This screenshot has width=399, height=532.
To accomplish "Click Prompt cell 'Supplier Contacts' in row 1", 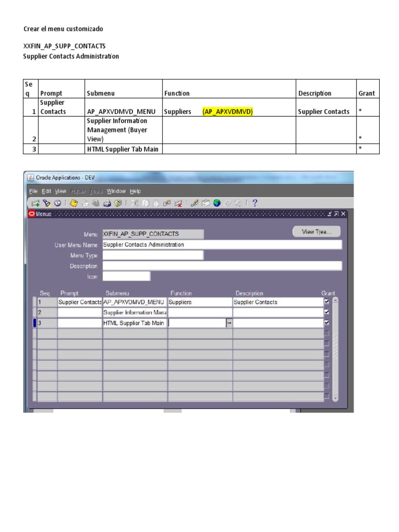I will 79,302.
